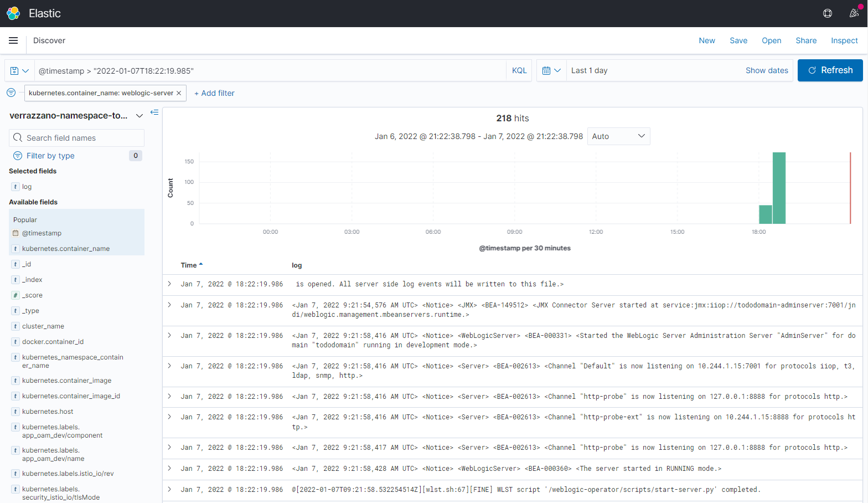The height and width of the screenshot is (503, 868).
Task: Expand the Channel Default log row
Action: [169, 366]
